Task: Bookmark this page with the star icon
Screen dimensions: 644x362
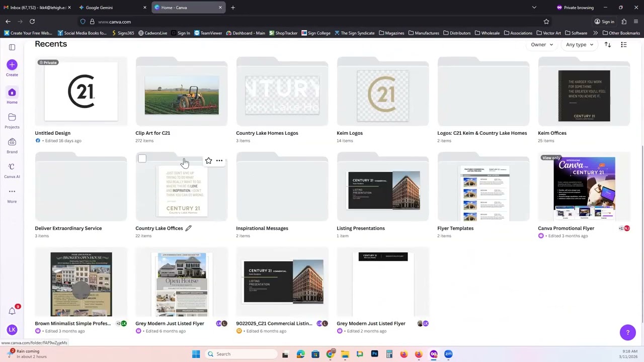Action: [x=546, y=22]
